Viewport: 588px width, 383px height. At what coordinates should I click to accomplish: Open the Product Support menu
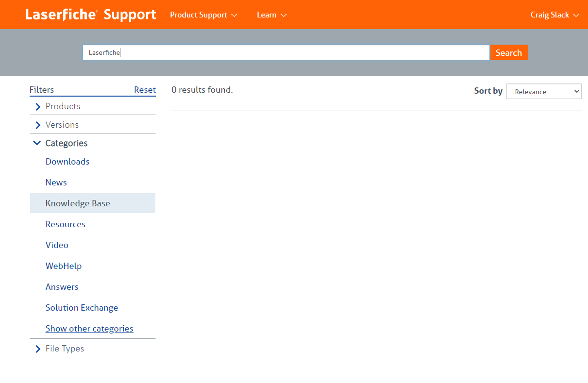coord(203,15)
